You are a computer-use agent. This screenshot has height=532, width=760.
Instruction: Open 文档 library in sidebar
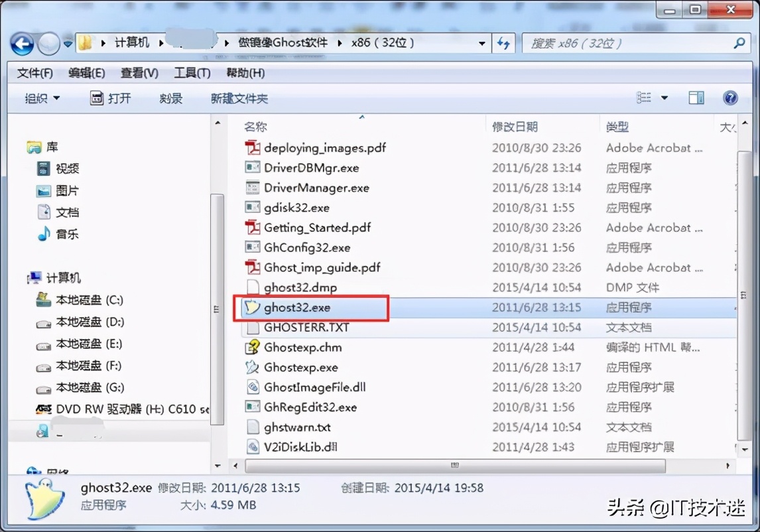[x=58, y=212]
